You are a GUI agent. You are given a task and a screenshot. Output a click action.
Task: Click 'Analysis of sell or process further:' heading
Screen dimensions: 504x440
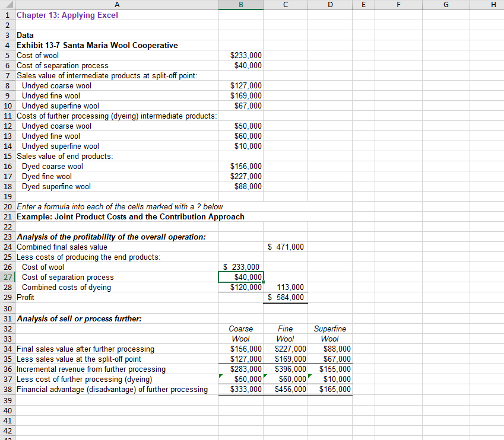coord(79,319)
